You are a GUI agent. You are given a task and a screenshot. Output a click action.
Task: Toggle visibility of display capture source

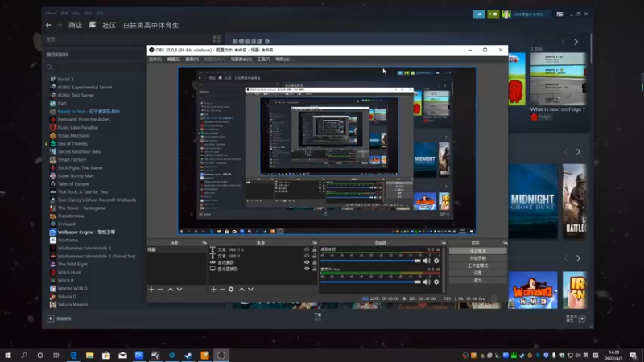tap(307, 269)
